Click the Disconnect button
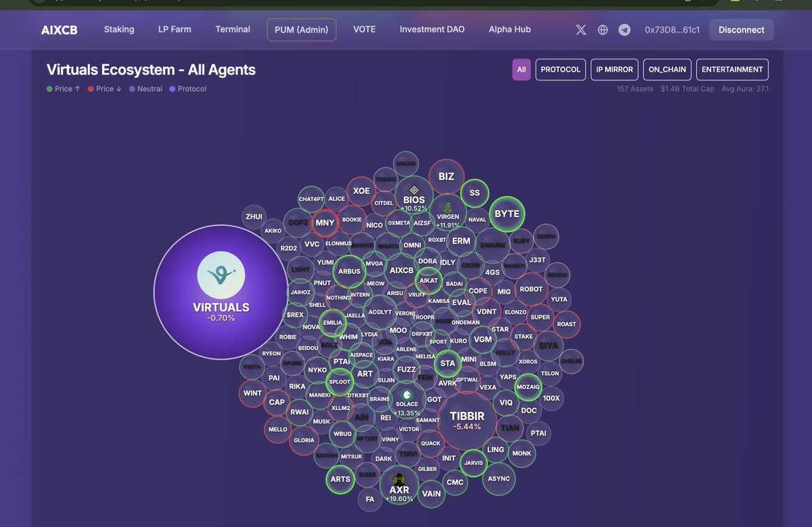Screen dimensions: 812x527 coord(742,30)
